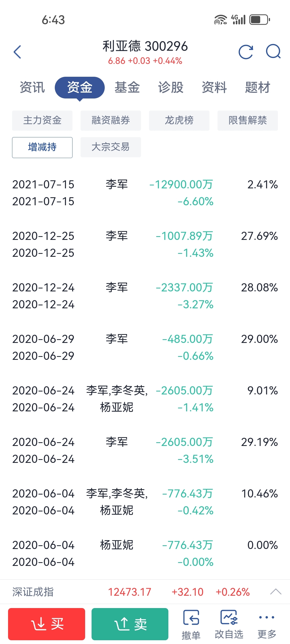
Task: Tap the red 买 buy button
Action: point(46,624)
